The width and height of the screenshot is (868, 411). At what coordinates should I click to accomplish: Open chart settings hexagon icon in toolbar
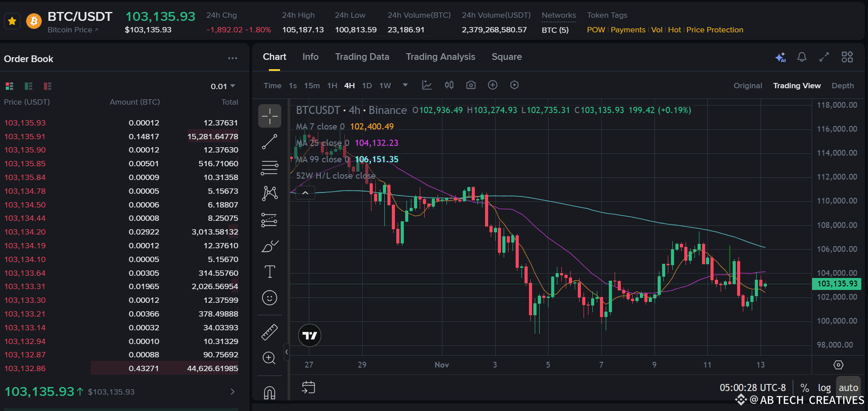point(514,85)
